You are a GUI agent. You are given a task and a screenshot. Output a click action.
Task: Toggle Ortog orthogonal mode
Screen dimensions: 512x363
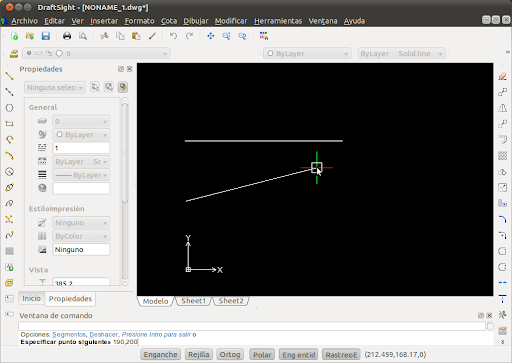pyautogui.click(x=230, y=354)
